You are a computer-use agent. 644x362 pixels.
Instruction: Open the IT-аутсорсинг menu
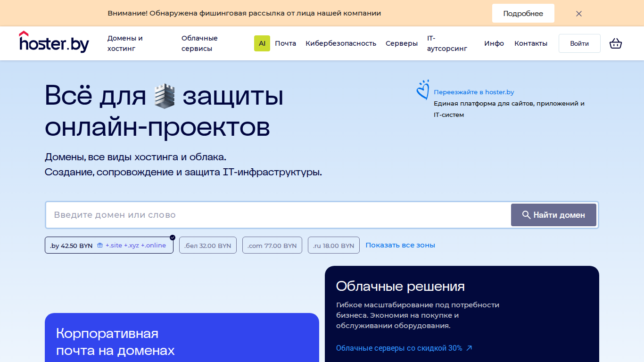(x=447, y=43)
